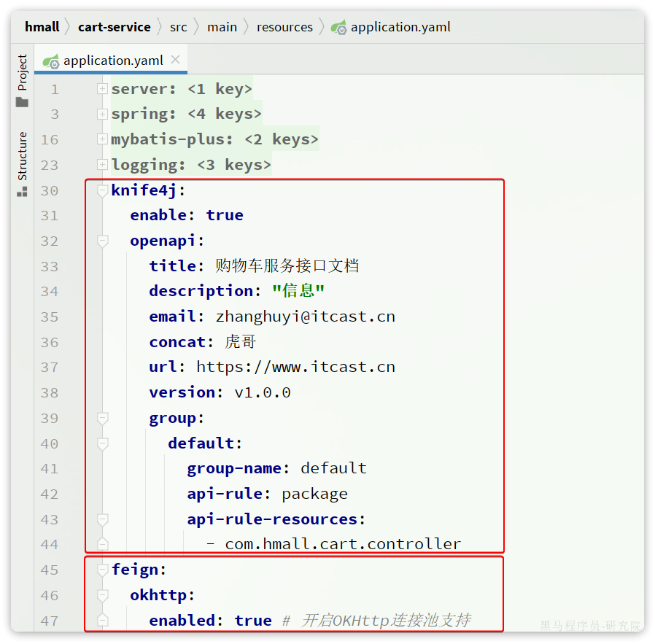Expand the folded mybatis-plus block
This screenshot has height=644, width=655.
point(102,139)
